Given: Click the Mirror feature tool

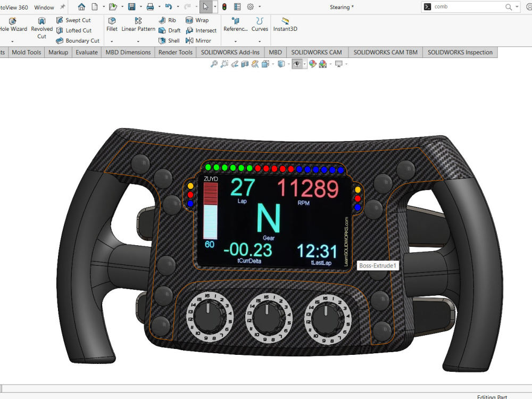Looking at the screenshot, I should coord(198,41).
